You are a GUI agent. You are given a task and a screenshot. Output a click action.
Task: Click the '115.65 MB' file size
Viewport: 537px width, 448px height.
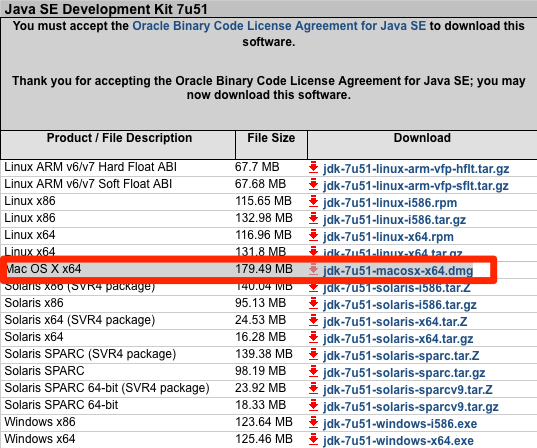click(x=263, y=201)
